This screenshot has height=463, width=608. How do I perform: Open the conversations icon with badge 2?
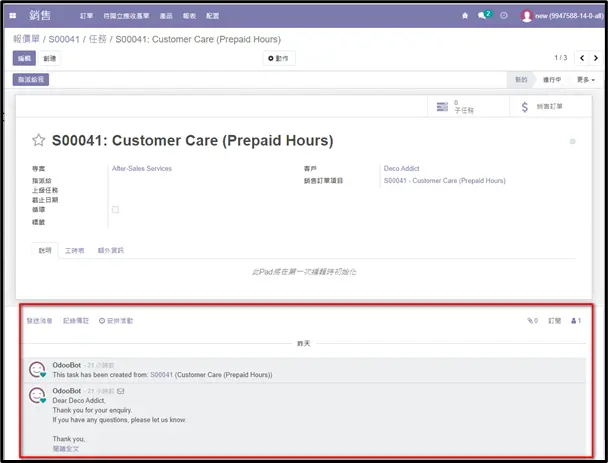click(x=484, y=15)
